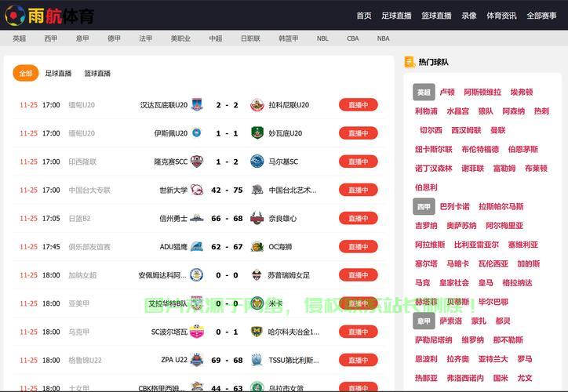Switch to 篮球直播 filter tab
568x392 pixels.
(x=97, y=74)
